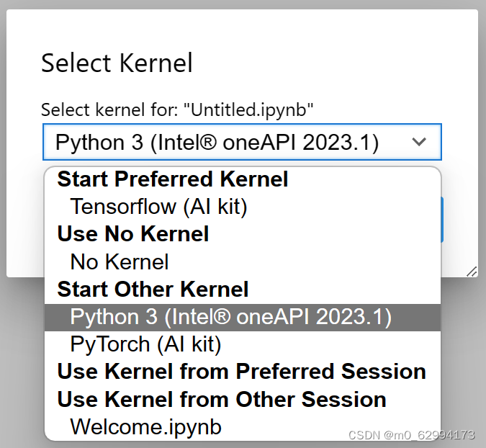Select Tensorflow (AI kit) kernel option
This screenshot has width=486, height=448.
pyautogui.click(x=158, y=207)
